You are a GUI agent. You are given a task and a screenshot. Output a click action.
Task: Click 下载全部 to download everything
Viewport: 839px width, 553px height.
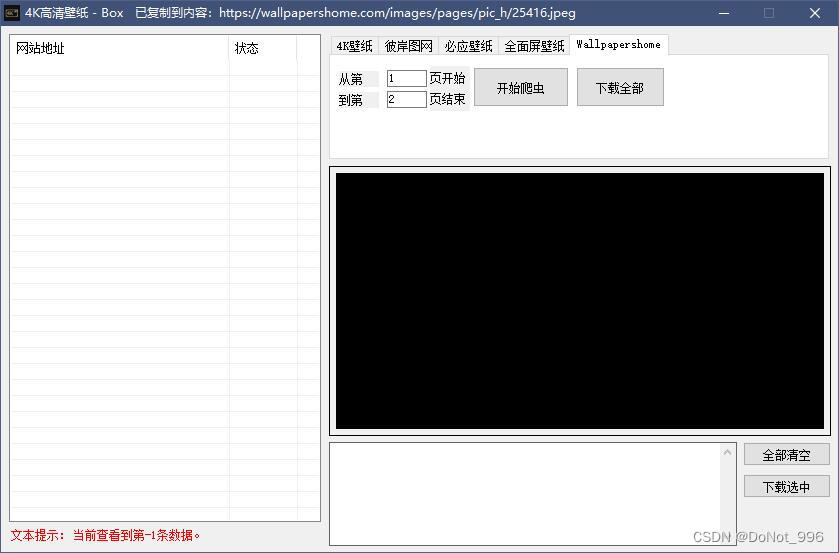click(x=620, y=87)
